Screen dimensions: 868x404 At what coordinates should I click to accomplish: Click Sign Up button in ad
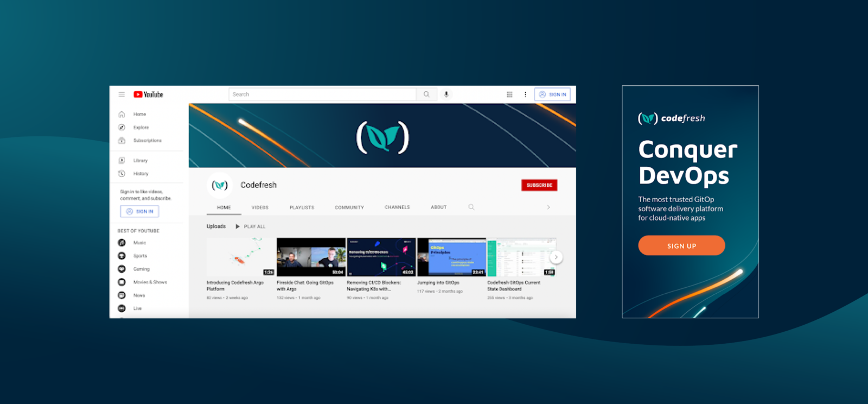point(681,245)
